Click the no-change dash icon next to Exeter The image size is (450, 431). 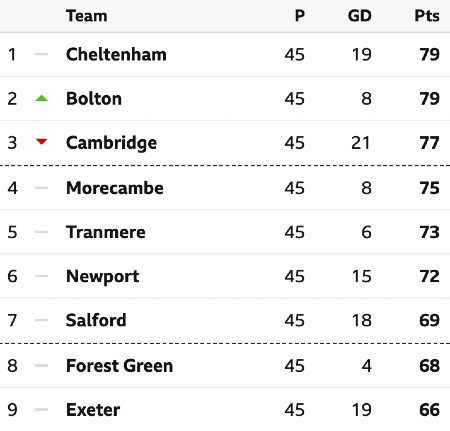(42, 409)
